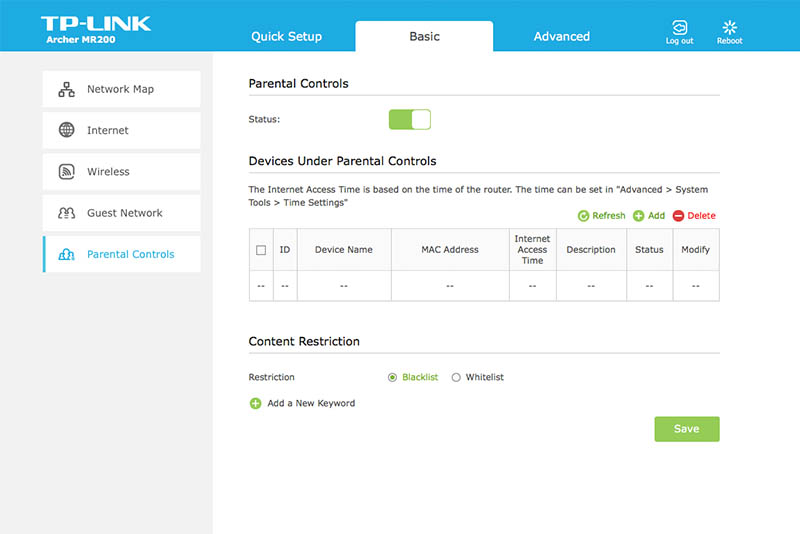This screenshot has width=800, height=534.
Task: Check the select-all checkbox in table header
Action: click(x=261, y=250)
